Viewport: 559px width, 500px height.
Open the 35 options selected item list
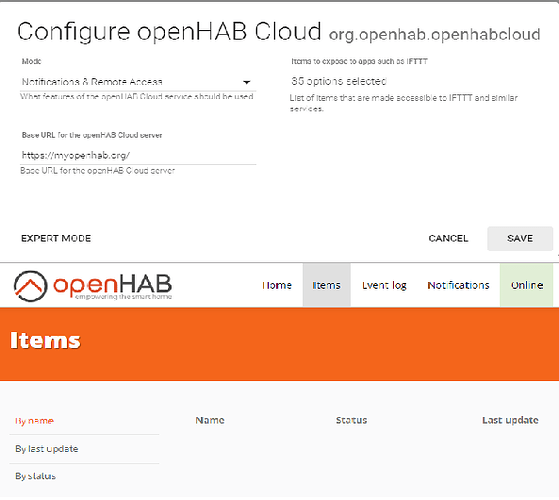coord(339,81)
